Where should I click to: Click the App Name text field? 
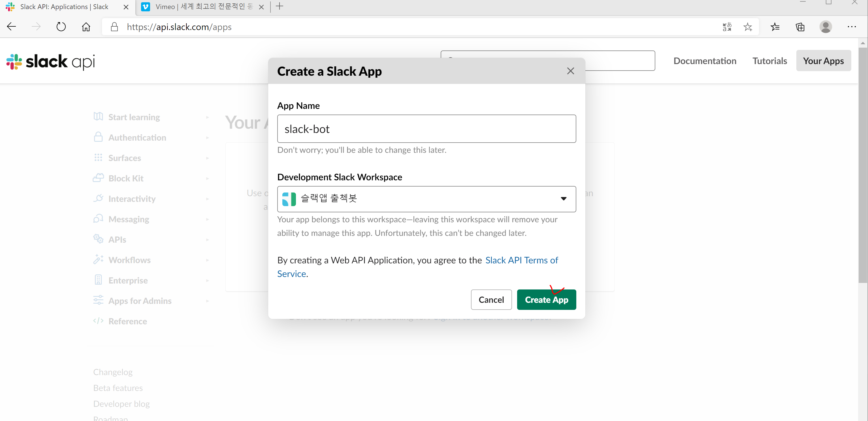point(426,129)
